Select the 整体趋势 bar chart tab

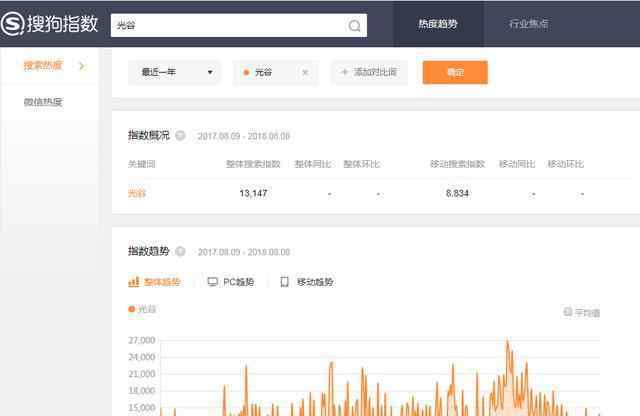(x=154, y=282)
